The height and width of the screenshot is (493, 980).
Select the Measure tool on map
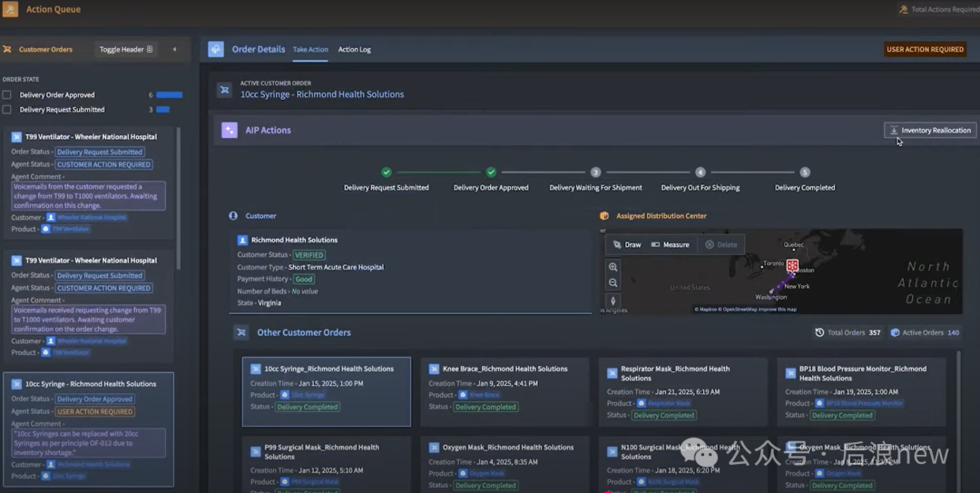[x=671, y=245]
